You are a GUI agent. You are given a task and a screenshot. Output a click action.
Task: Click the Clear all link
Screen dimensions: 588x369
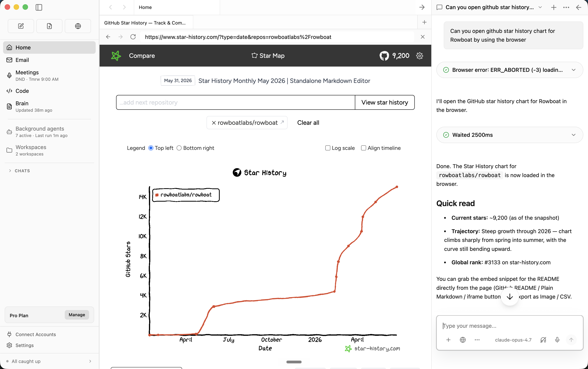pyautogui.click(x=308, y=123)
